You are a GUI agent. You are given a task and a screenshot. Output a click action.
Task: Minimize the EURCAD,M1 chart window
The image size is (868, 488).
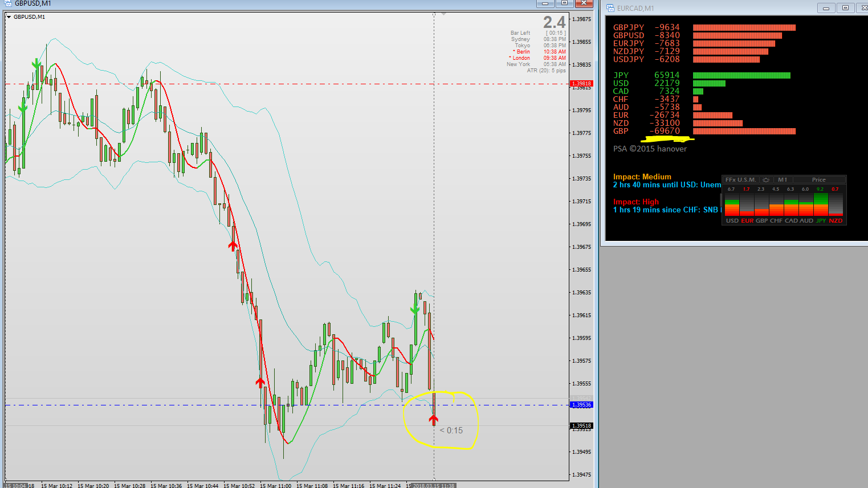click(x=826, y=8)
